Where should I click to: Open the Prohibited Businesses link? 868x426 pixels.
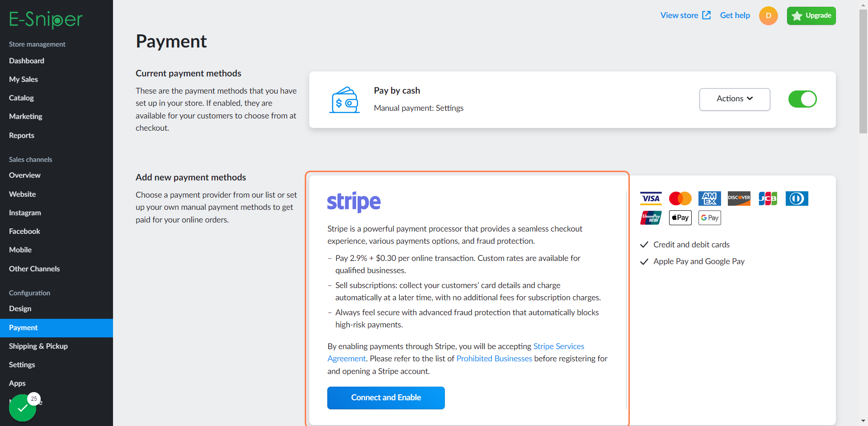494,359
